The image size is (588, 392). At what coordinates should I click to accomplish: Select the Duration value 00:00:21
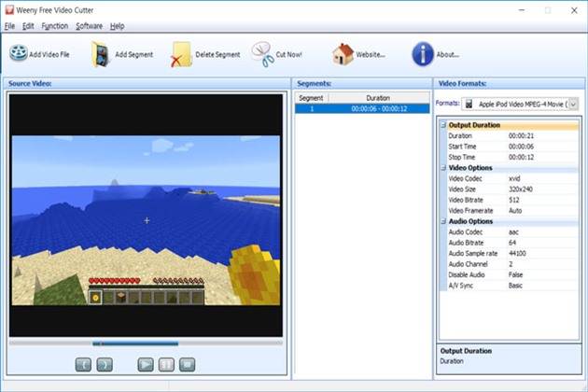521,135
